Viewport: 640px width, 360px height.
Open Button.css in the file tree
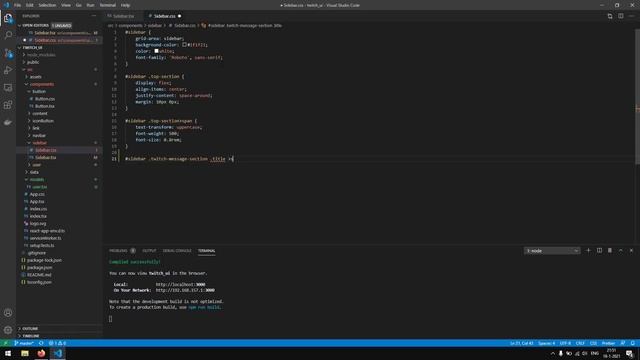point(45,99)
